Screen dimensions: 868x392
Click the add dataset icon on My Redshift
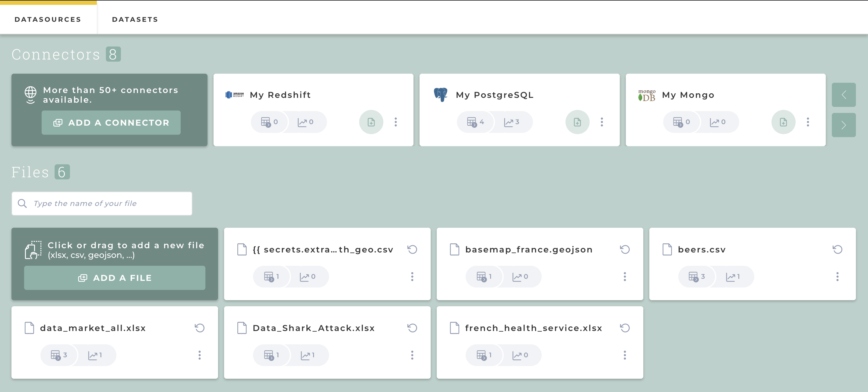pyautogui.click(x=371, y=122)
